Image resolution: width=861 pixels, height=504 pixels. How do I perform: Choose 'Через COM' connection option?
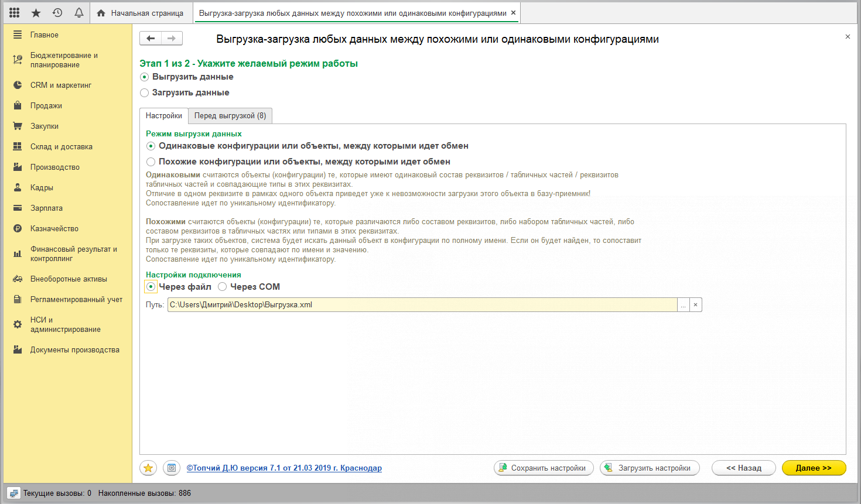pos(223,287)
